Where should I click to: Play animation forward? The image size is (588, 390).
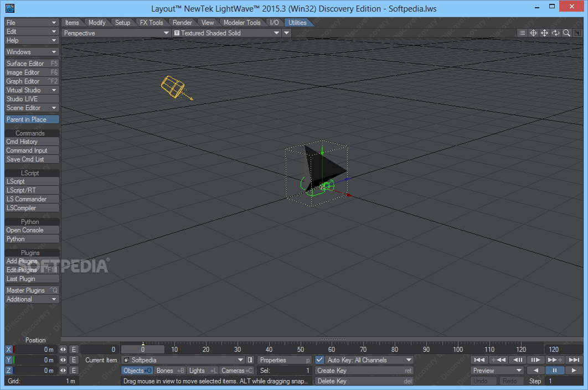click(x=574, y=370)
